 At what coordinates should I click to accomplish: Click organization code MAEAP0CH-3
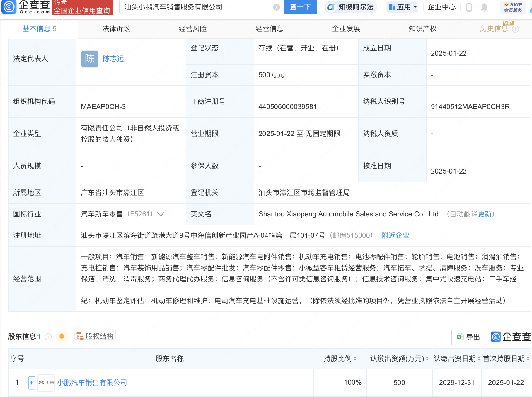pos(103,107)
